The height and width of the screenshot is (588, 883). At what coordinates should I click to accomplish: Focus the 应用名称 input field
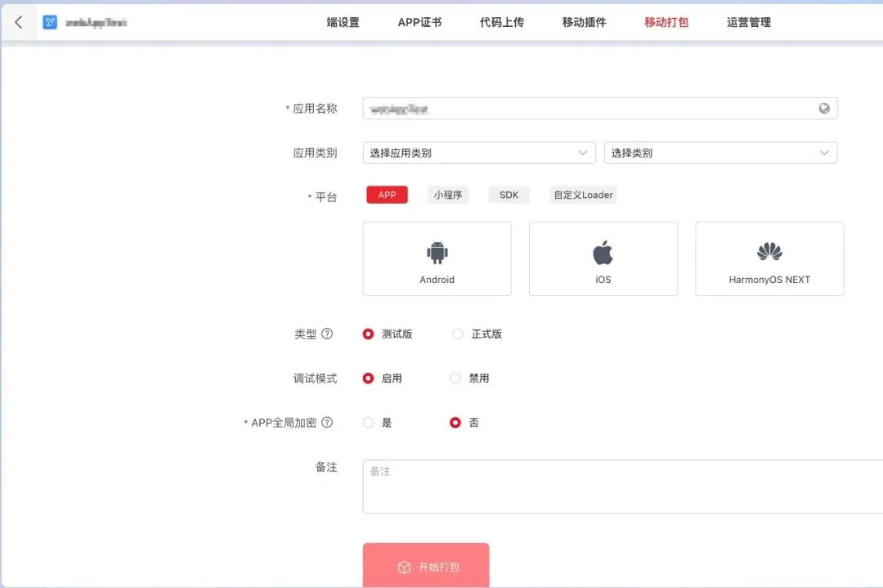[x=600, y=108]
